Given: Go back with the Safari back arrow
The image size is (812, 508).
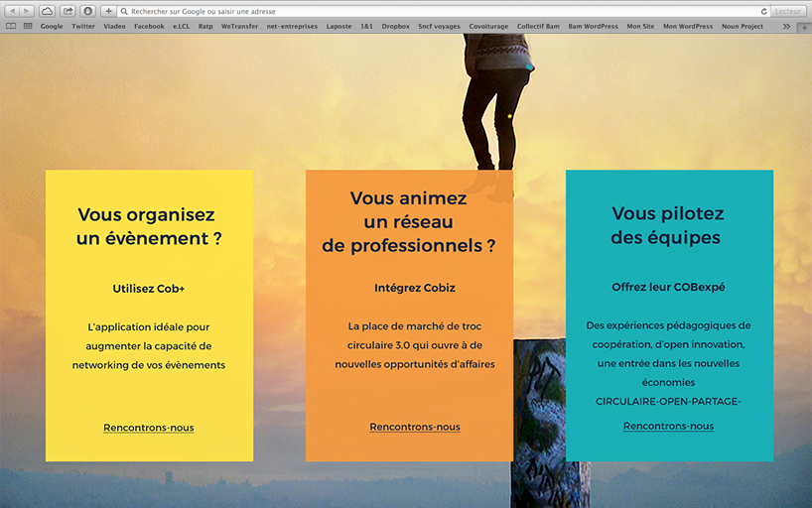Looking at the screenshot, I should 13,11.
